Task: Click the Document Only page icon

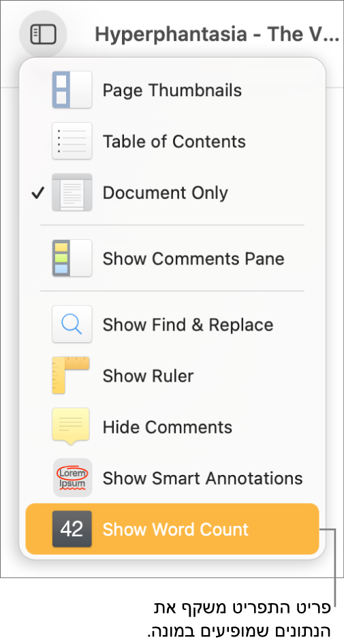Action: pos(72,192)
